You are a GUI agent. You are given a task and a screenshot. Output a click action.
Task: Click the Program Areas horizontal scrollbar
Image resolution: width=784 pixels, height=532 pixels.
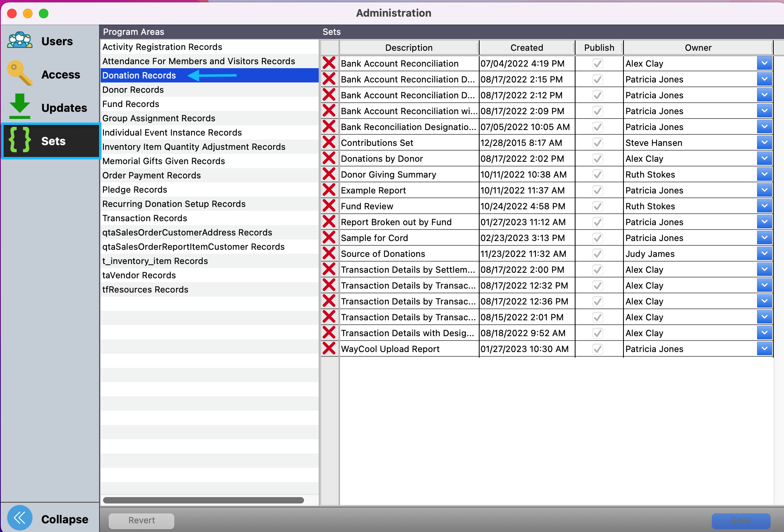203,500
